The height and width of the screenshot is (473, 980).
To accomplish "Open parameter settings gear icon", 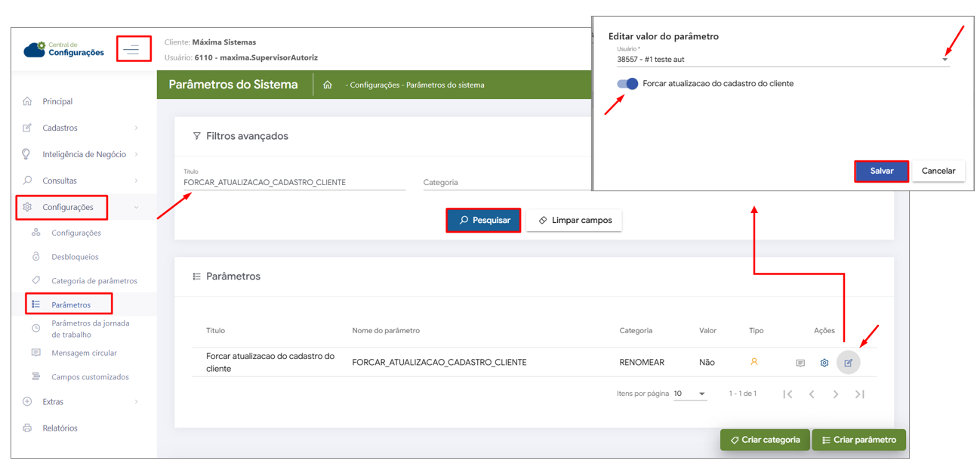I will coord(824,363).
